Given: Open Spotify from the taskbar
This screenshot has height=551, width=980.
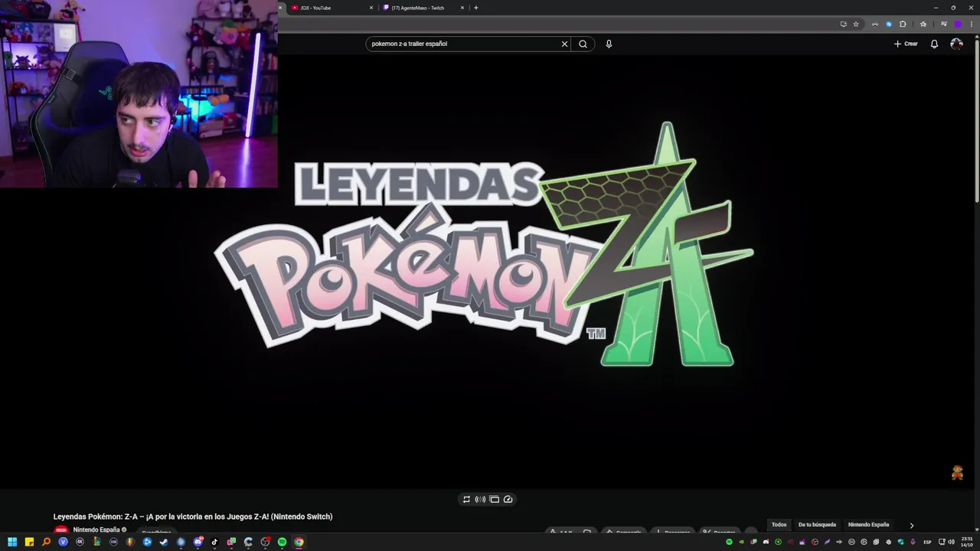Looking at the screenshot, I should click(x=282, y=542).
